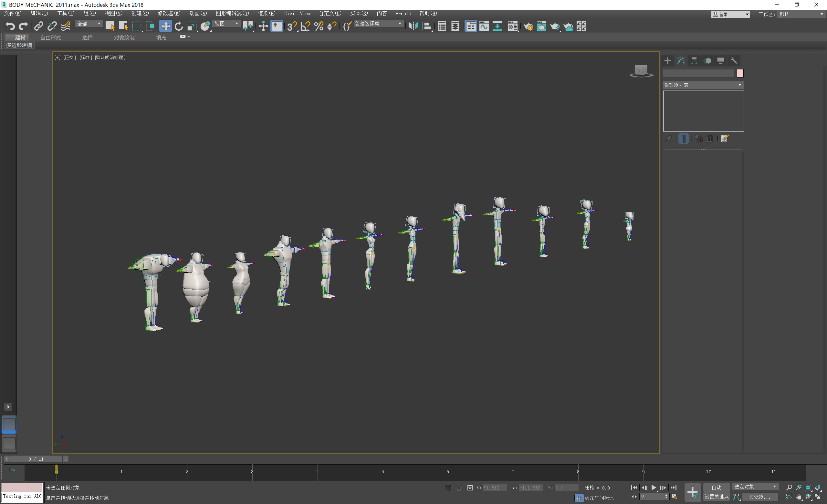Click the Select and Rotate tool
This screenshot has width=827, height=504.
click(179, 26)
